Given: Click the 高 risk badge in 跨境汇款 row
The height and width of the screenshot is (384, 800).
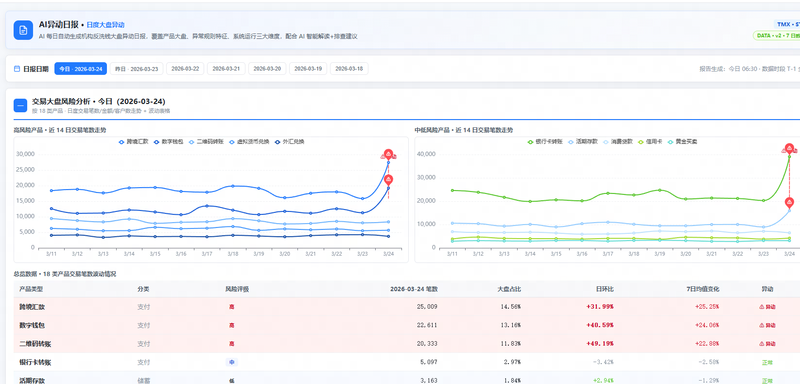Looking at the screenshot, I should pyautogui.click(x=232, y=307).
